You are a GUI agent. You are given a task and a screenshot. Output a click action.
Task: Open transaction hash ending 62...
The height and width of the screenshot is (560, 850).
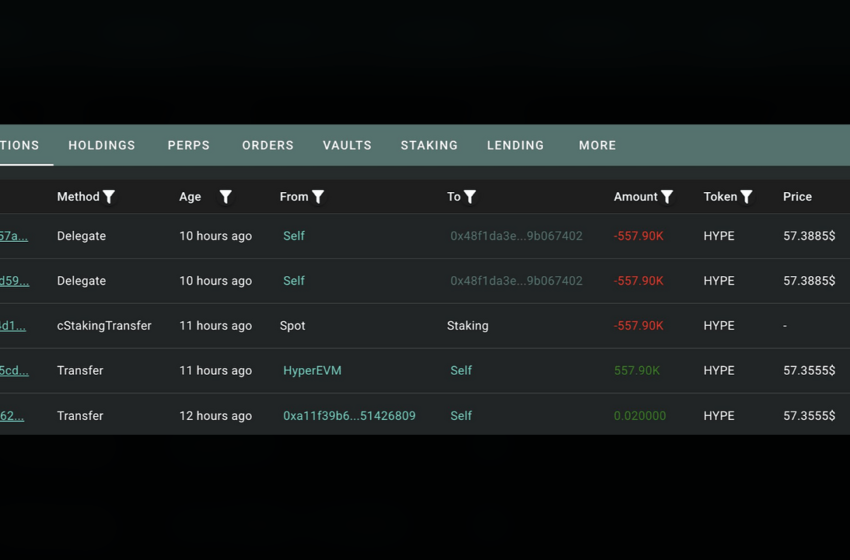(12, 416)
